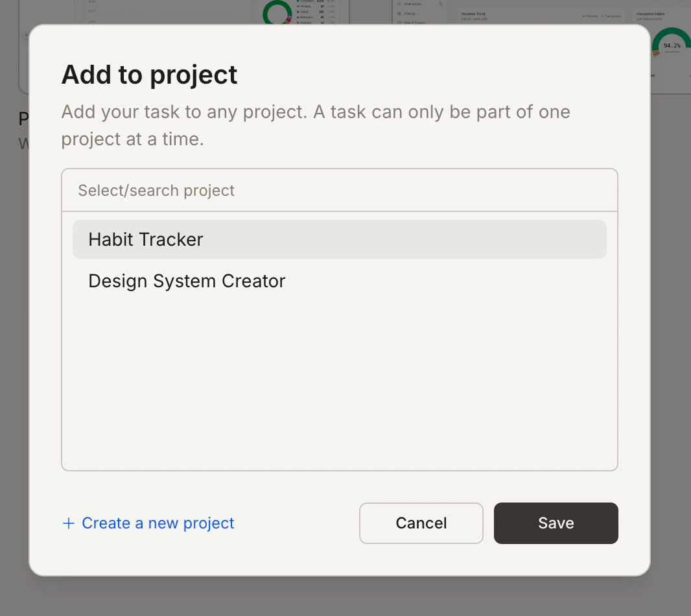Focus the Select/search project field
Screen dimensions: 691x616
tap(339, 191)
